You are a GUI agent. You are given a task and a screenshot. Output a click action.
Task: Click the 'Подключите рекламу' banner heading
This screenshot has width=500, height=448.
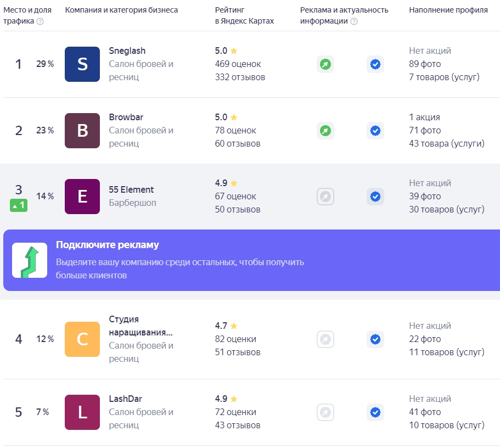coord(108,245)
